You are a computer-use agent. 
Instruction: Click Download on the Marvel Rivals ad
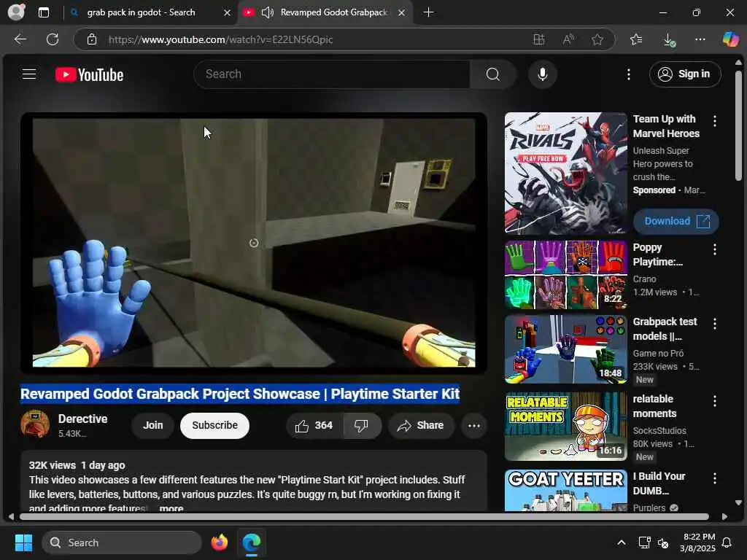[676, 222]
